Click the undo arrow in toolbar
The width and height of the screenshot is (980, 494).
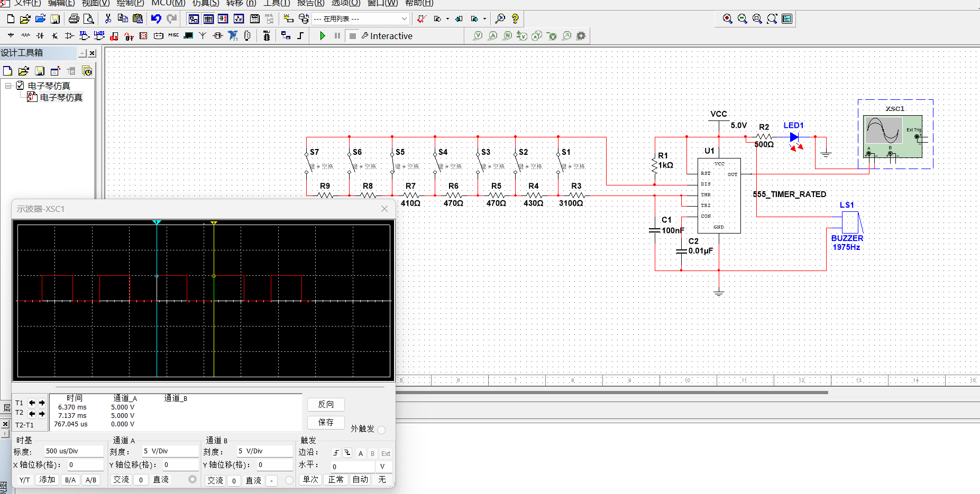156,19
